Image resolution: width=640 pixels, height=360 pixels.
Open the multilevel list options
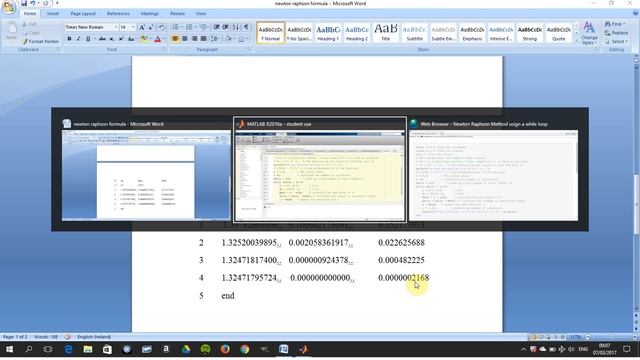tap(203, 27)
